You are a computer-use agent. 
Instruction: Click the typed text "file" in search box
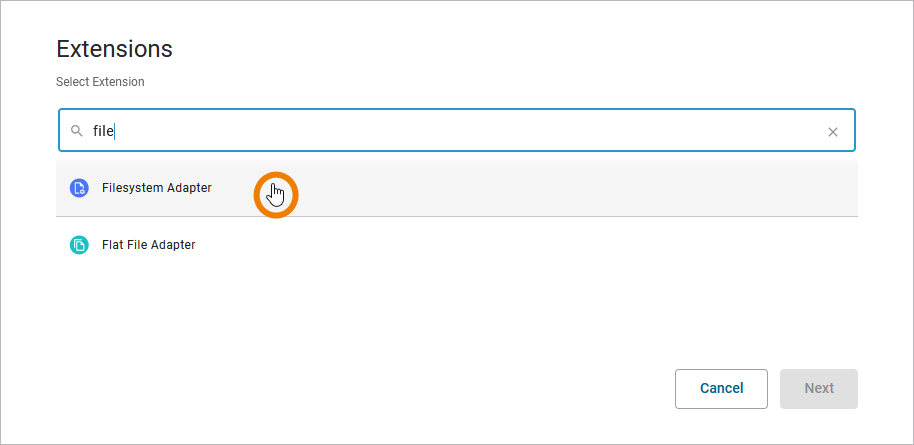[x=104, y=131]
